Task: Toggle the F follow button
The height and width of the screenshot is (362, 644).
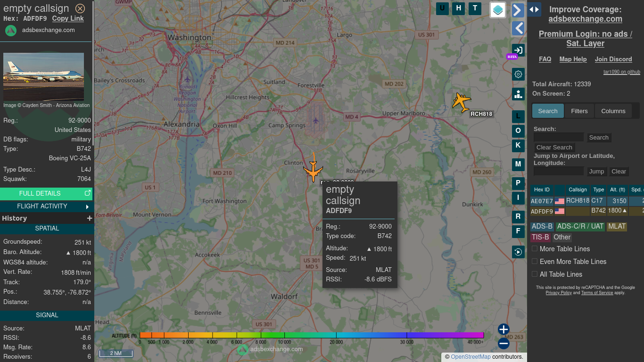Action: click(518, 231)
